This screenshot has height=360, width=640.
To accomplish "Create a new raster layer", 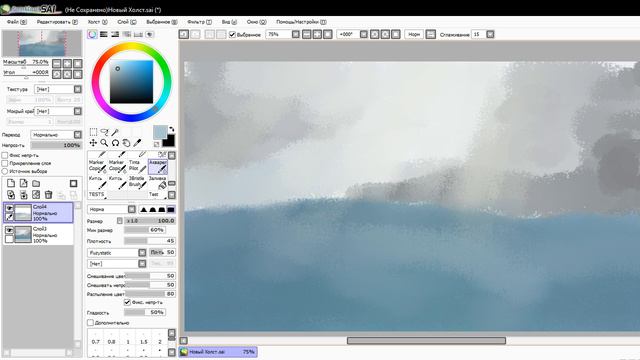I will (x=11, y=183).
